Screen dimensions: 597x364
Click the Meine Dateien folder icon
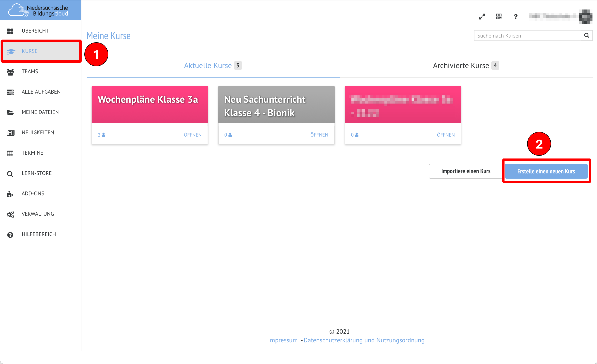point(10,112)
